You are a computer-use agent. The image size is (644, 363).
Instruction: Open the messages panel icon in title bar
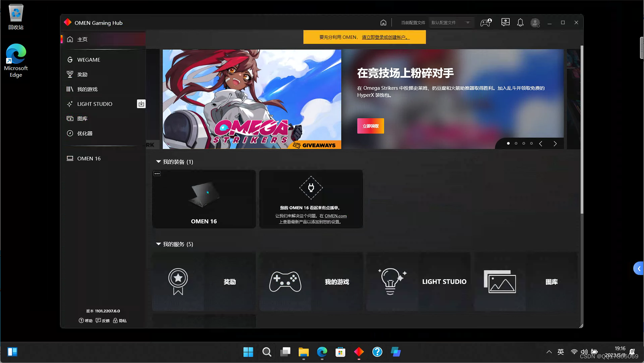(x=505, y=22)
